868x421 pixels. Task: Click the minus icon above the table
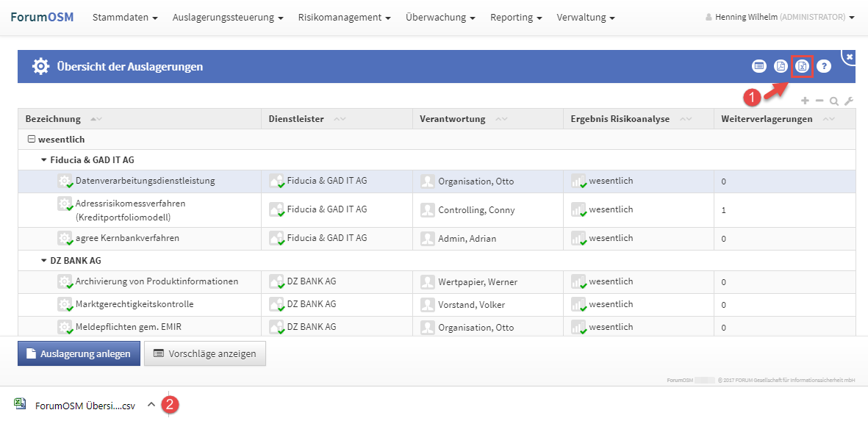click(819, 101)
